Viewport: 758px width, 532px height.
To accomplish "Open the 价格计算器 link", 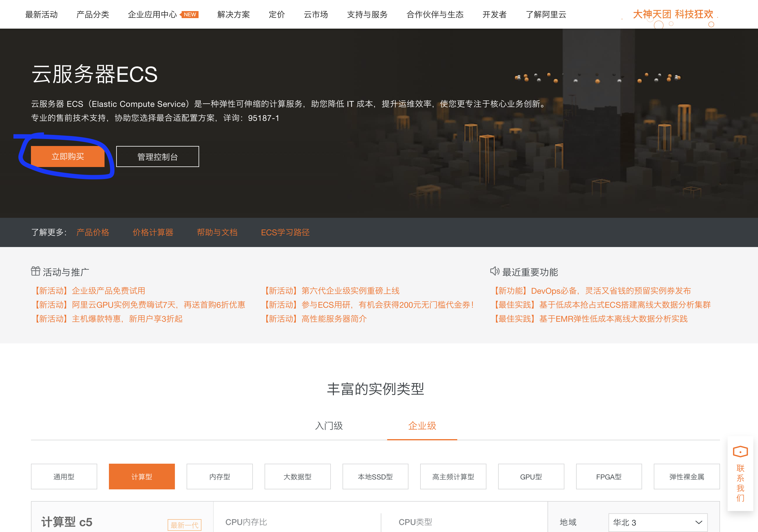I will pyautogui.click(x=153, y=232).
